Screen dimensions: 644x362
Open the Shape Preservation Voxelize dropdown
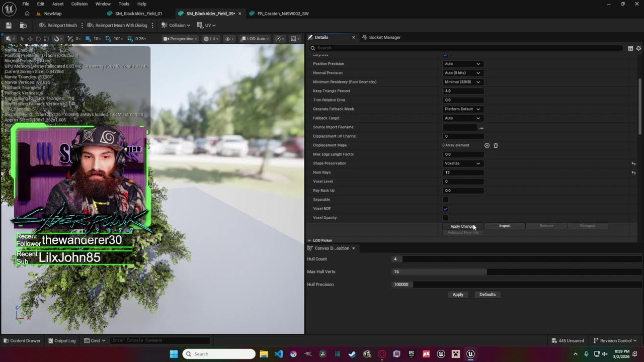[x=462, y=163]
